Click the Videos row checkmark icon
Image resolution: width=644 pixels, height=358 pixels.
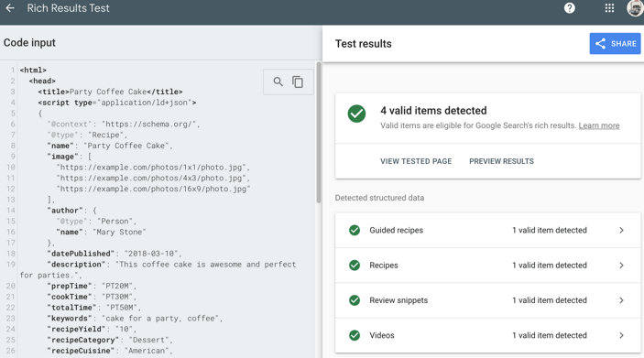click(355, 335)
